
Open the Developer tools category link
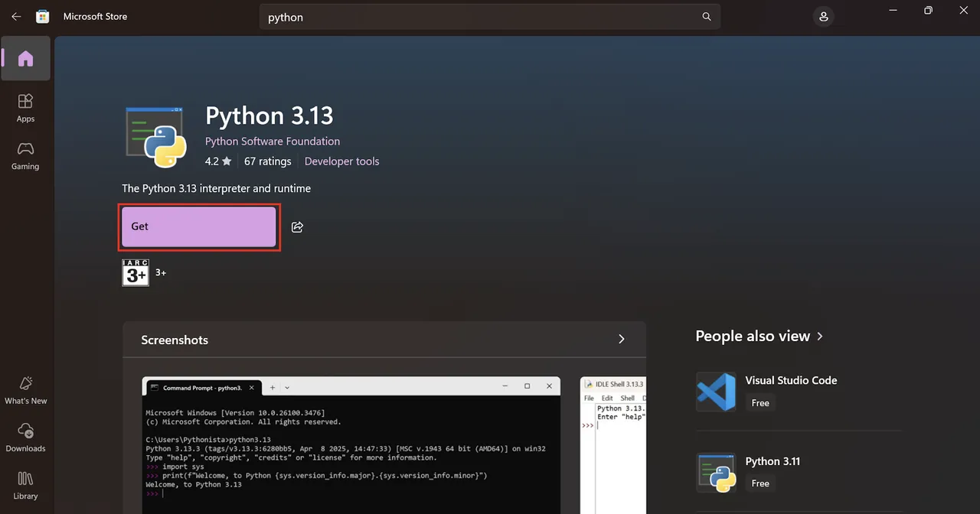[341, 161]
